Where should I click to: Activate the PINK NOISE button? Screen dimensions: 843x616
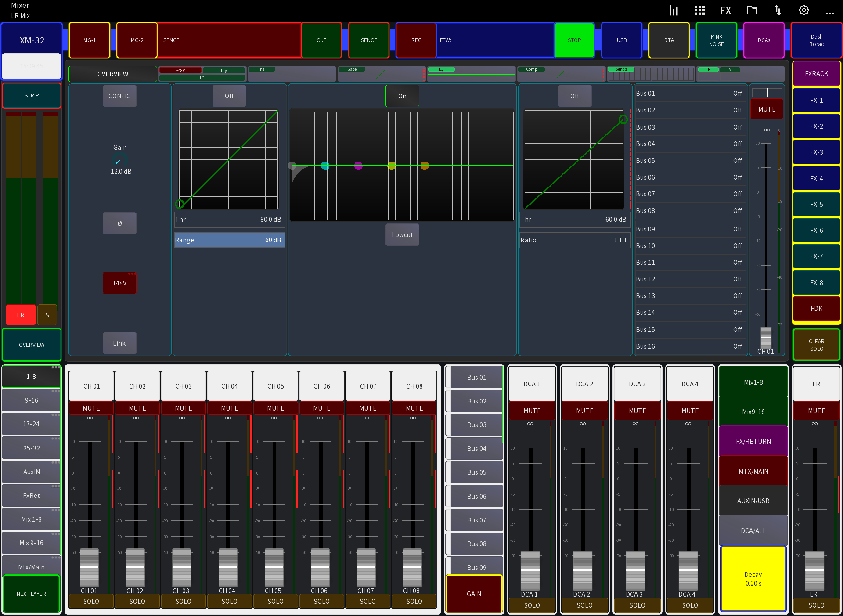716,40
